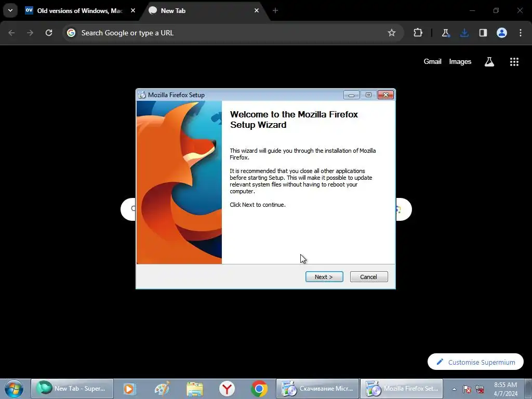This screenshot has height=399, width=532.
Task: Open the Images link
Action: point(460,62)
